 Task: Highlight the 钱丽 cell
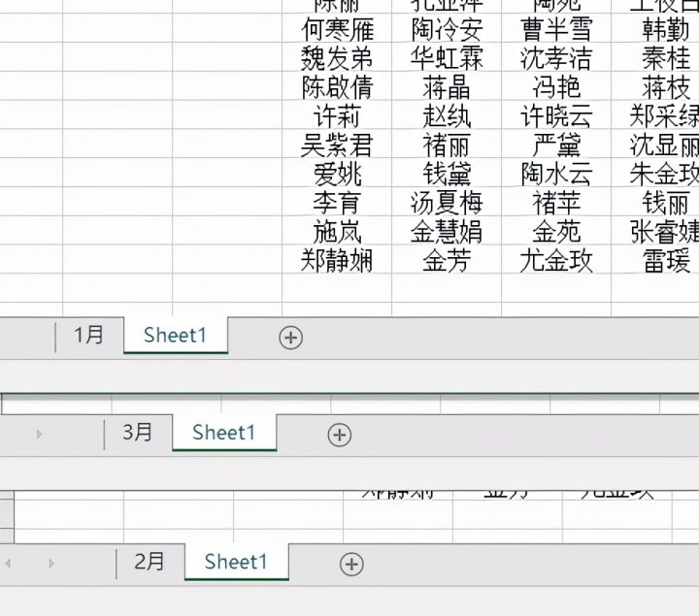click(x=655, y=203)
